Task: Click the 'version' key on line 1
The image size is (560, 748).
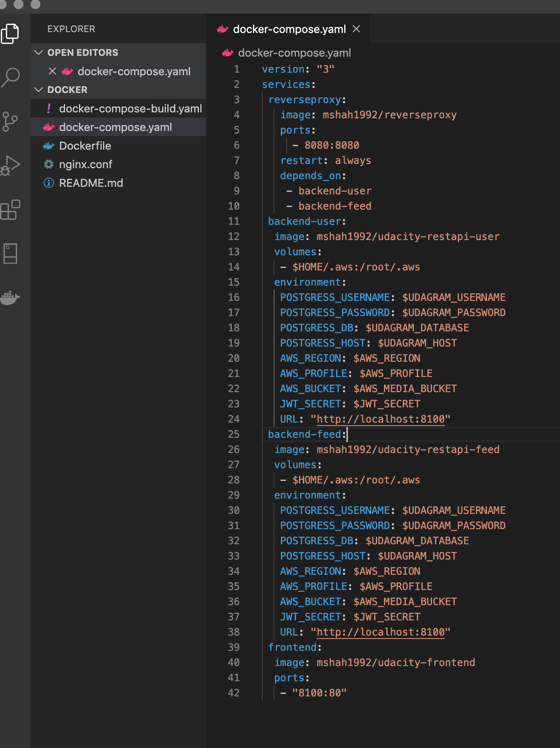Action: [283, 69]
